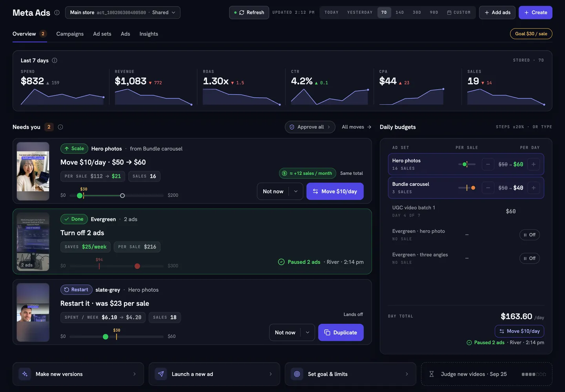565x392 pixels.
Task: Expand the Make new versions card
Action: coord(78,374)
